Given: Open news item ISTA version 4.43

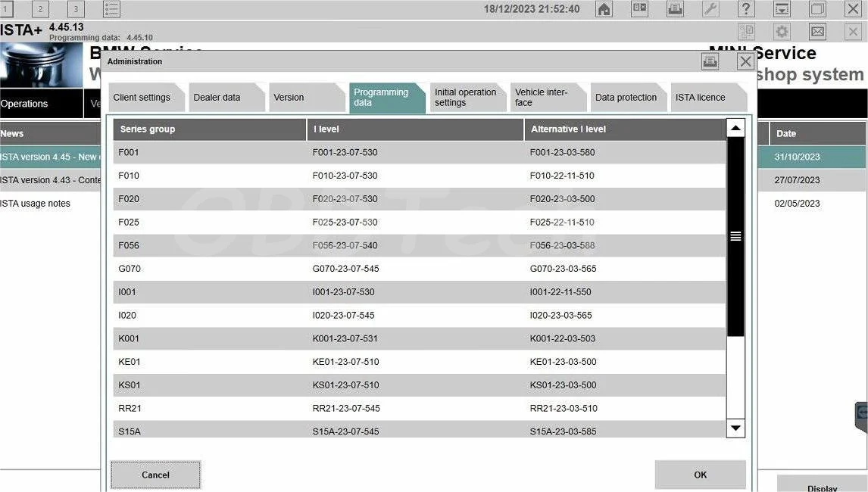Looking at the screenshot, I should 51,180.
